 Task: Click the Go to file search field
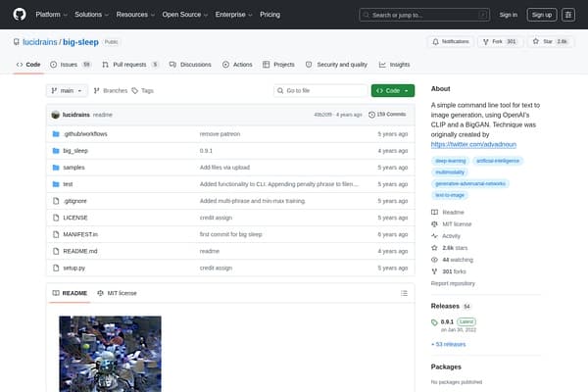[x=320, y=91]
